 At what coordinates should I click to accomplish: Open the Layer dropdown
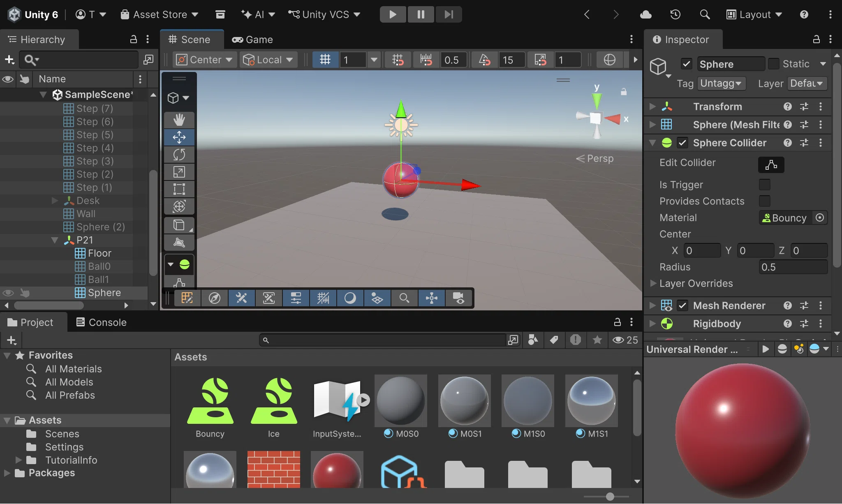tap(807, 83)
